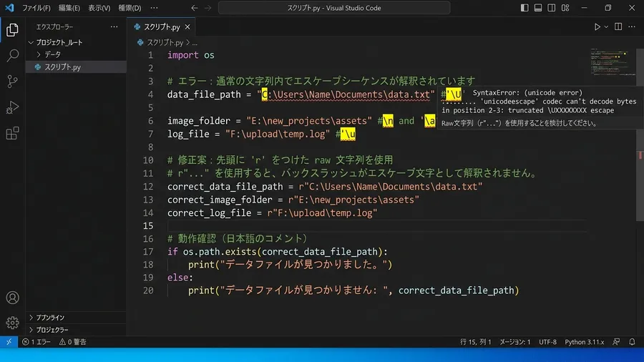This screenshot has height=362, width=644.
Task: Click the 'import os' line of code
Action: (x=190, y=55)
